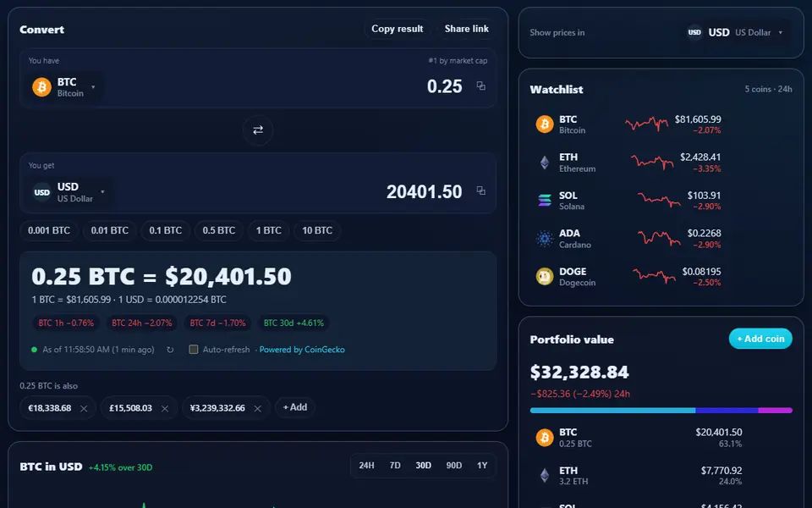
Task: Open the Powered by CoinGecko link
Action: coord(302,350)
